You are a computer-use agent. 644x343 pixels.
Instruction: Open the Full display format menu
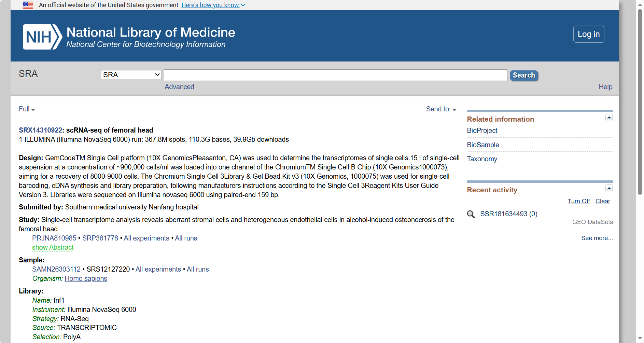[x=27, y=109]
